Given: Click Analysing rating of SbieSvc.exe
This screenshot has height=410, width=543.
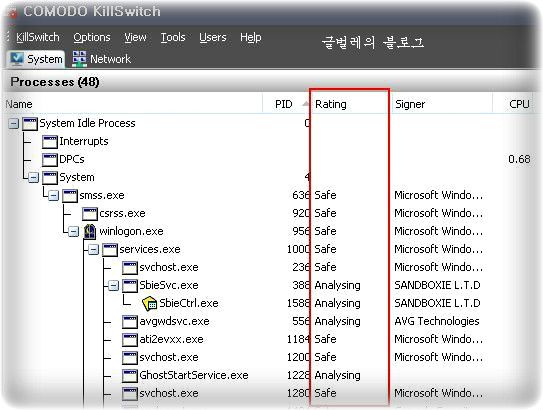Looking at the screenshot, I should (338, 285).
